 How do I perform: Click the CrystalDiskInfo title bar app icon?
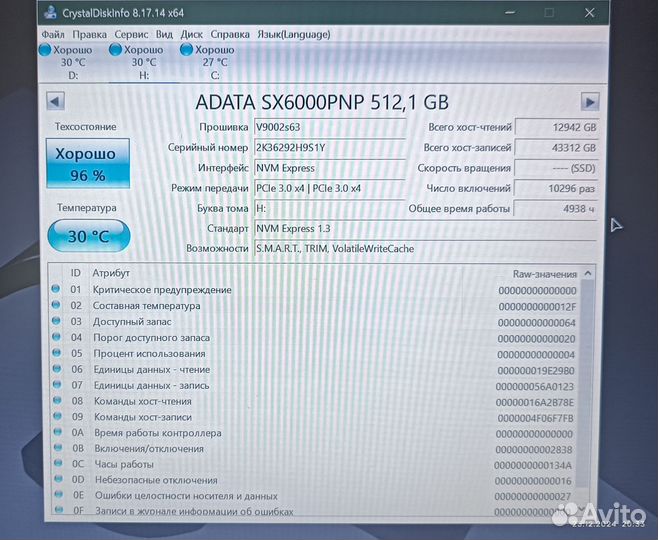(x=51, y=13)
